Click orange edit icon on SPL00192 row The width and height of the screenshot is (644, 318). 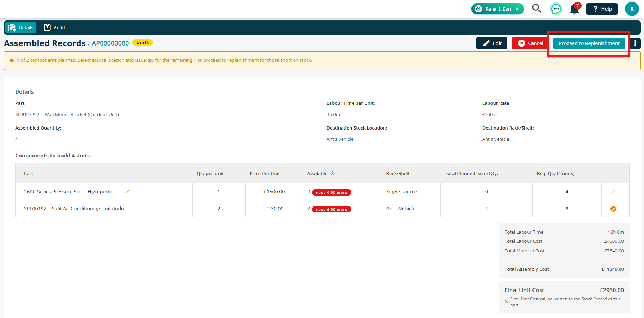point(613,209)
